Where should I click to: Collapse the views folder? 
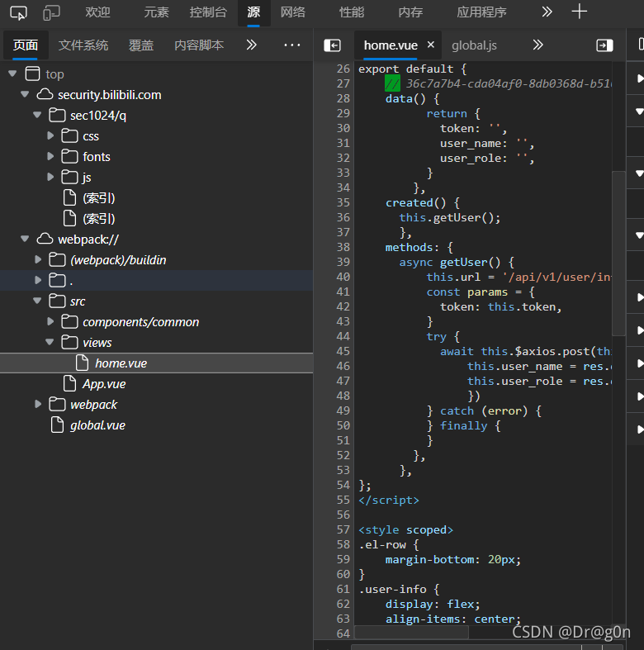50,343
